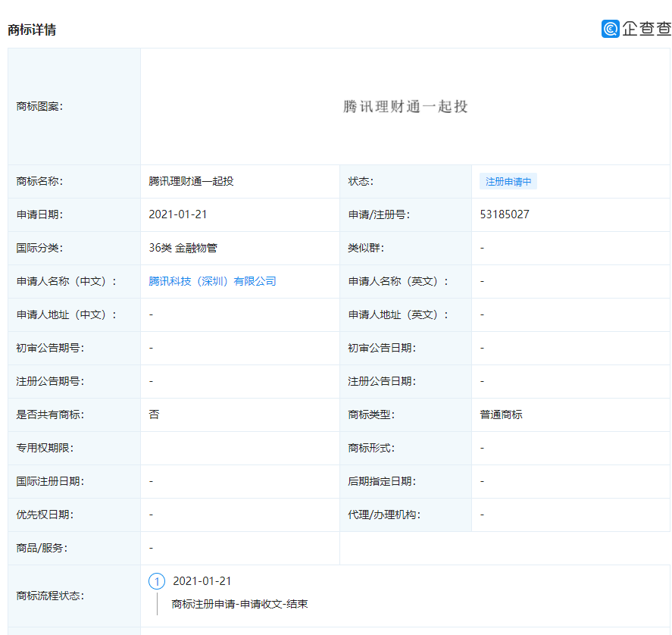Click 商标注册申请-申请收文-结束 process entry

pyautogui.click(x=239, y=604)
